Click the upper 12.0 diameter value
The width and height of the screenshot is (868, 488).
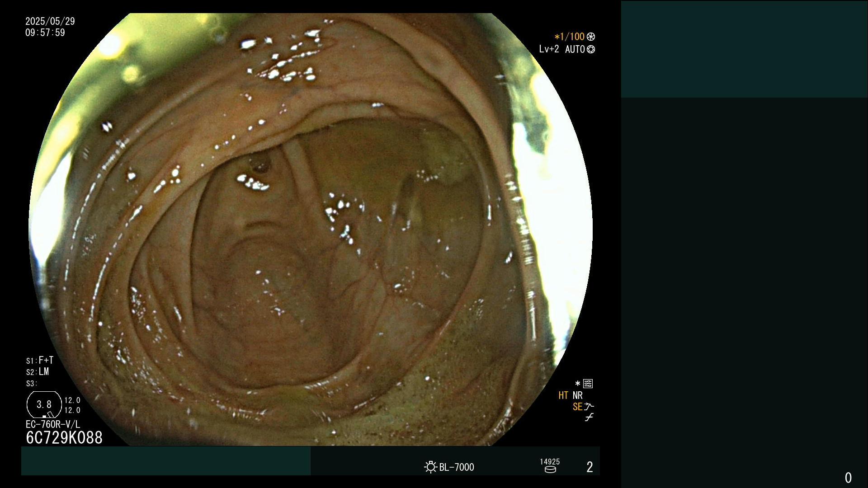(x=72, y=400)
